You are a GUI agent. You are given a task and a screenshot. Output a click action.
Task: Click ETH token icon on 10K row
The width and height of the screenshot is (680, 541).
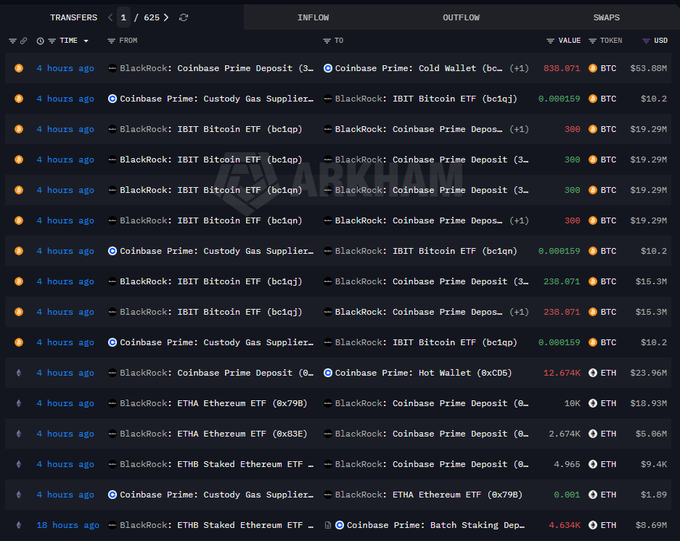click(593, 403)
